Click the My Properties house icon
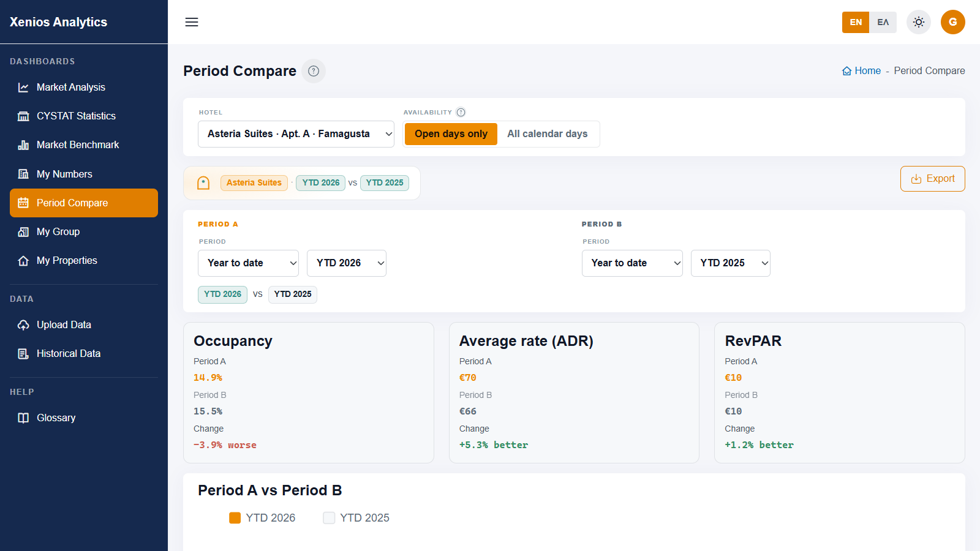980x551 pixels. pyautogui.click(x=23, y=261)
